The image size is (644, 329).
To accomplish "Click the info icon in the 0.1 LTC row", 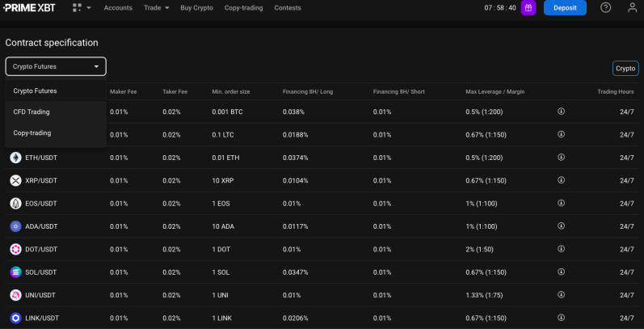I will click(x=561, y=134).
